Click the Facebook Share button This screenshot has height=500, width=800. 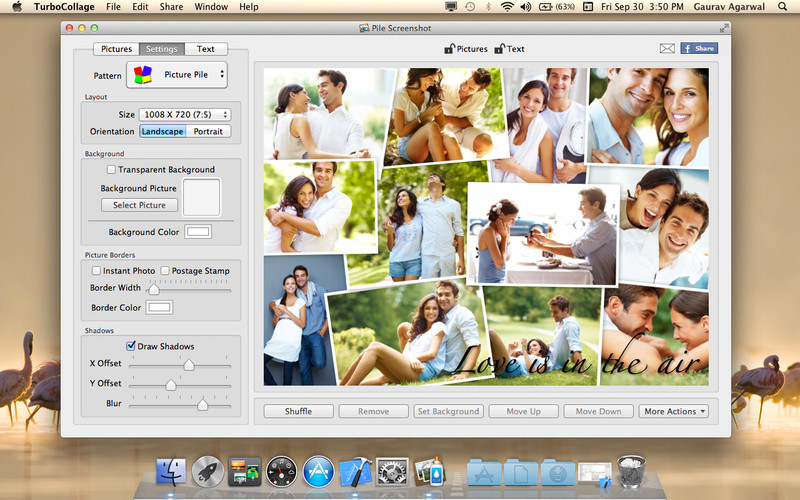699,48
